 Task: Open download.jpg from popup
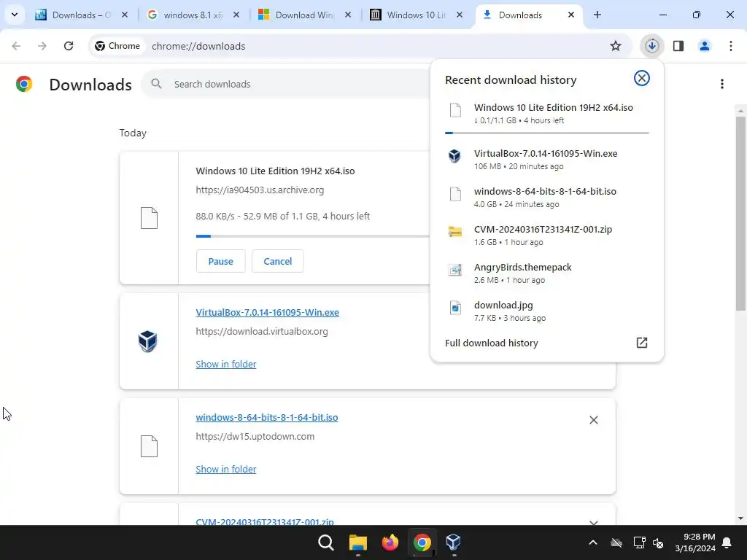(546, 311)
